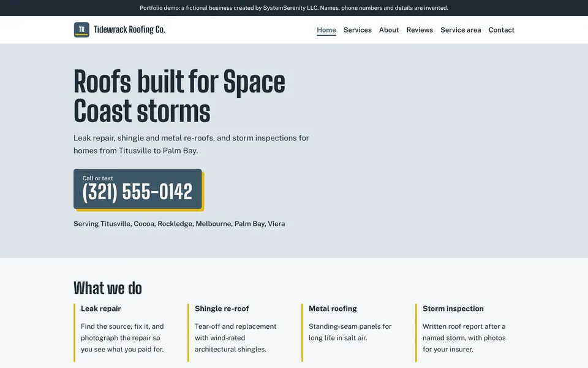This screenshot has width=588, height=368.
Task: Click the TR logo icon
Action: pos(81,29)
